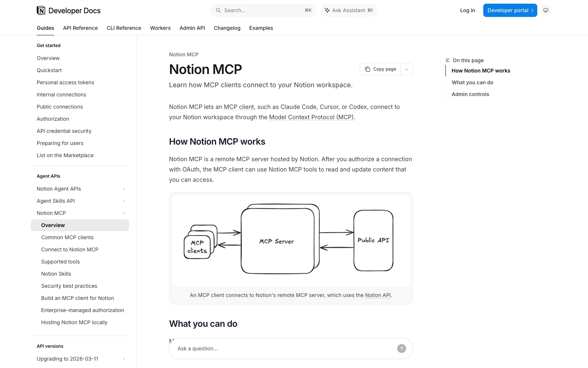Open Personal access tokens page
588x368 pixels.
point(65,82)
